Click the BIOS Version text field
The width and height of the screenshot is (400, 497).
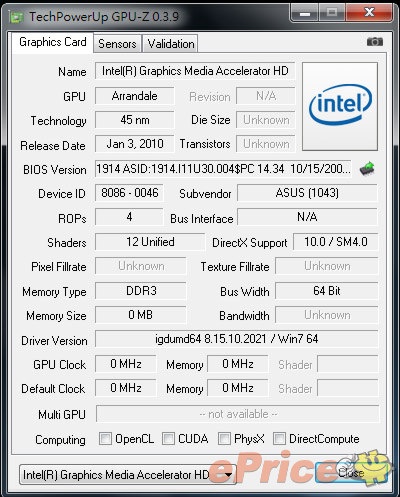point(223,169)
